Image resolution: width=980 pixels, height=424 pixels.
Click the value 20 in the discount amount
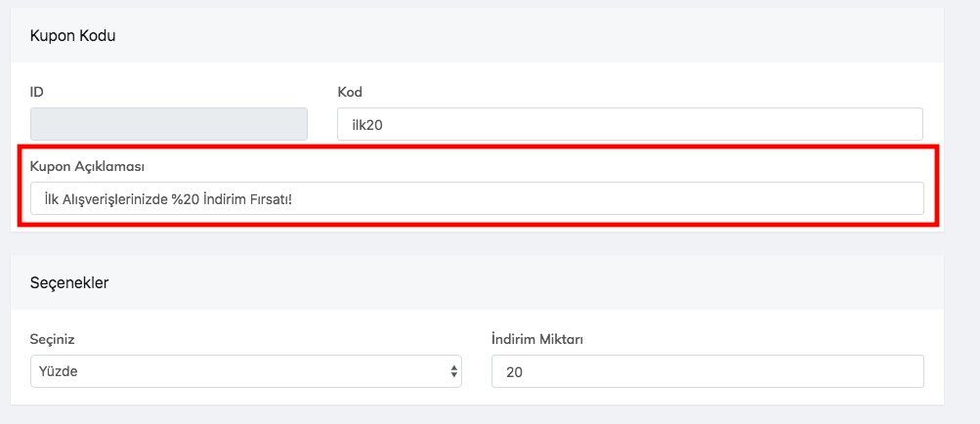514,372
